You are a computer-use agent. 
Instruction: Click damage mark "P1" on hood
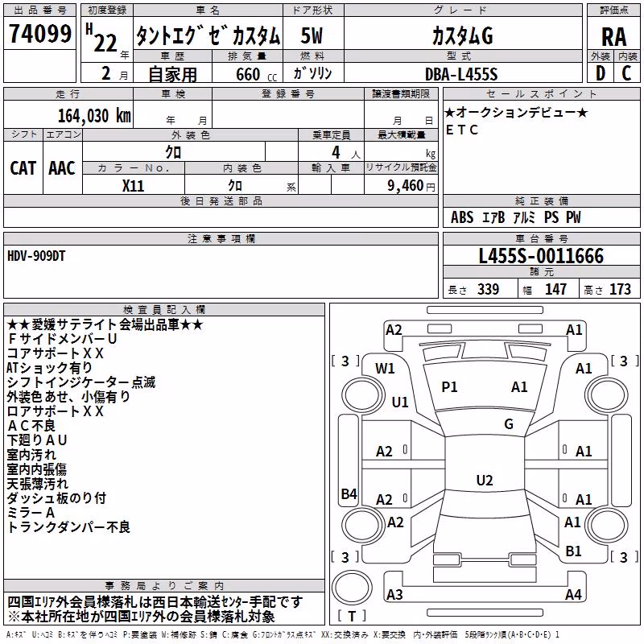(x=449, y=387)
